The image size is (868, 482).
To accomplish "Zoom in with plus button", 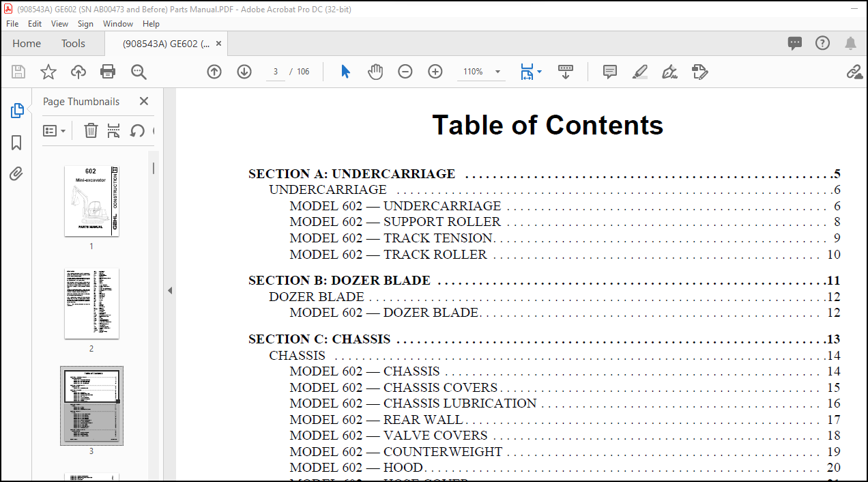I will [x=435, y=72].
